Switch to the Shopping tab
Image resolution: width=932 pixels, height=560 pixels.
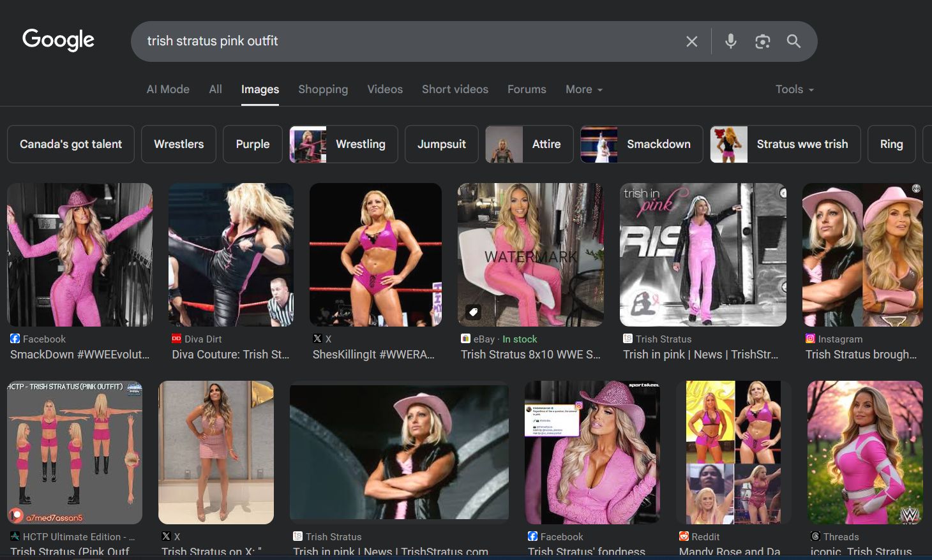[323, 89]
